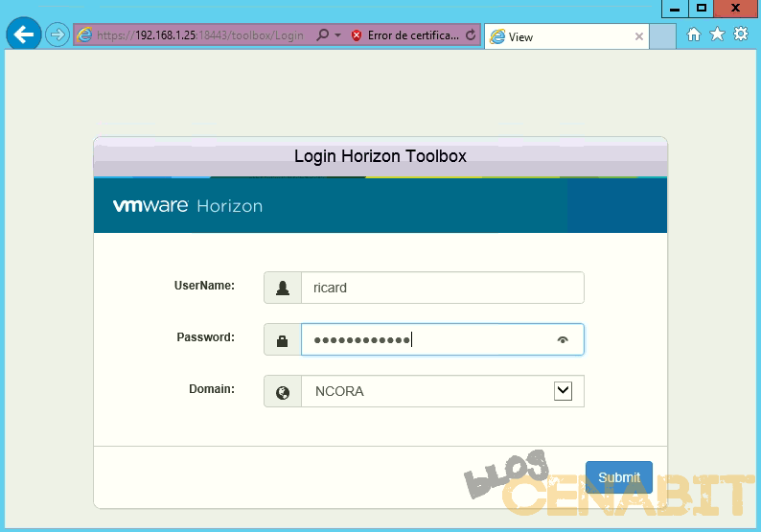The height and width of the screenshot is (532, 761).
Task: Click the Password input field
Action: point(443,339)
